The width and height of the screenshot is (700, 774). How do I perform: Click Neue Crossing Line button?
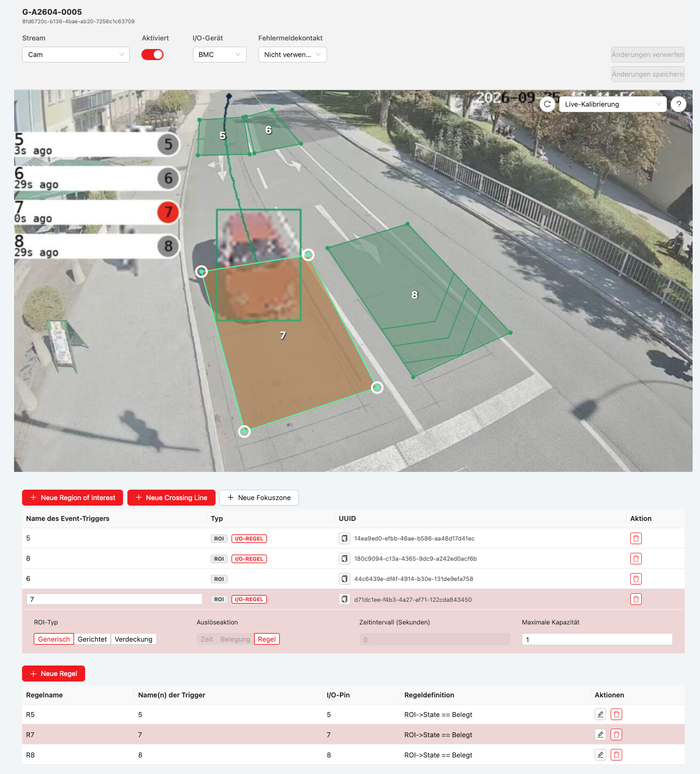tap(171, 498)
